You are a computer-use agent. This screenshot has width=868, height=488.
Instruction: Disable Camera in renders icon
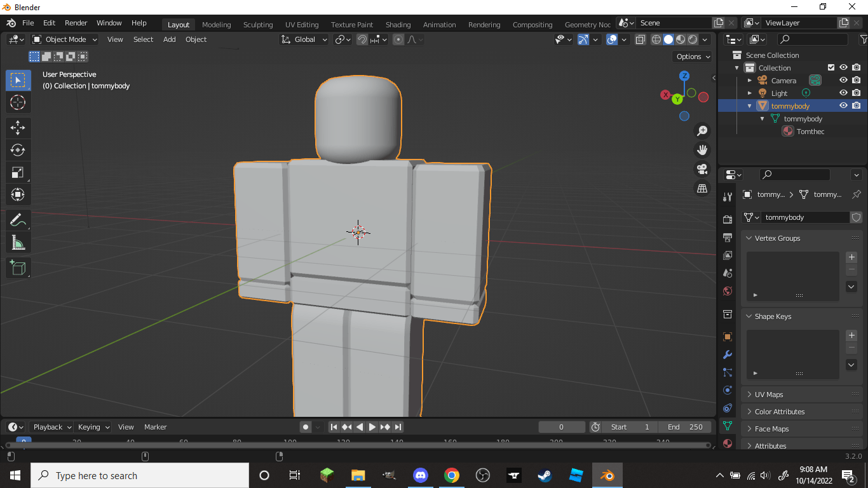pos(857,81)
